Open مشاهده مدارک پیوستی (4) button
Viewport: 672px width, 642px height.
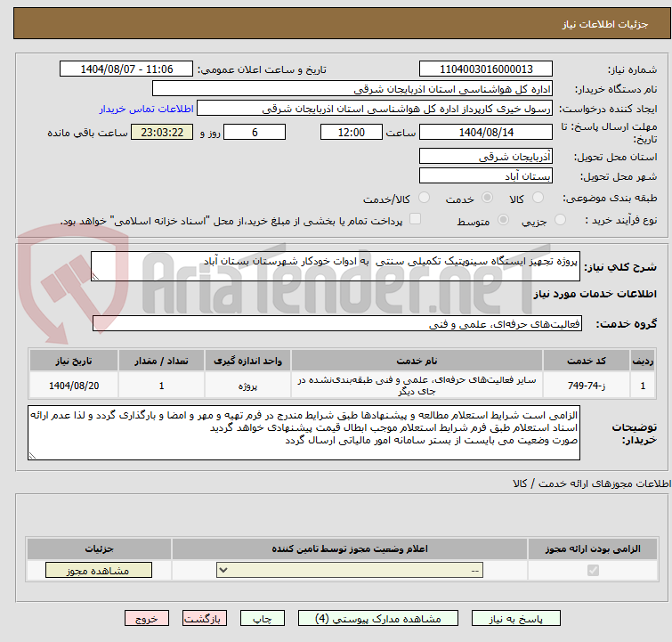point(378,619)
